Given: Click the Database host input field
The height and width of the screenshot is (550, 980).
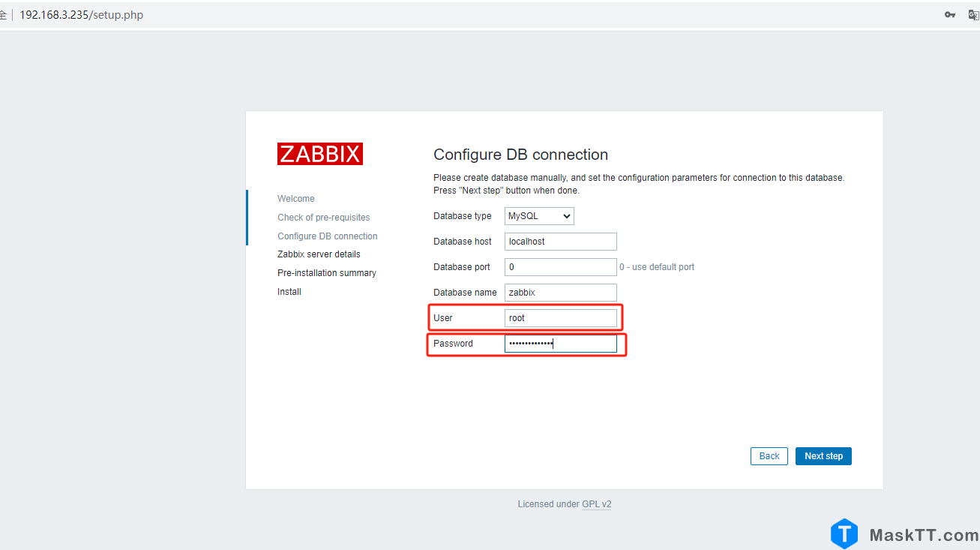Looking at the screenshot, I should pyautogui.click(x=561, y=242).
